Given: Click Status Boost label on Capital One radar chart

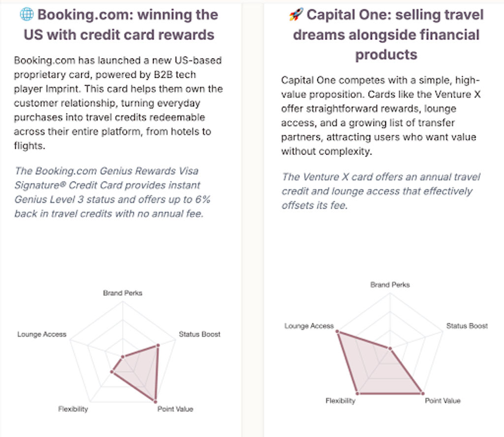Looking at the screenshot, I should [467, 326].
